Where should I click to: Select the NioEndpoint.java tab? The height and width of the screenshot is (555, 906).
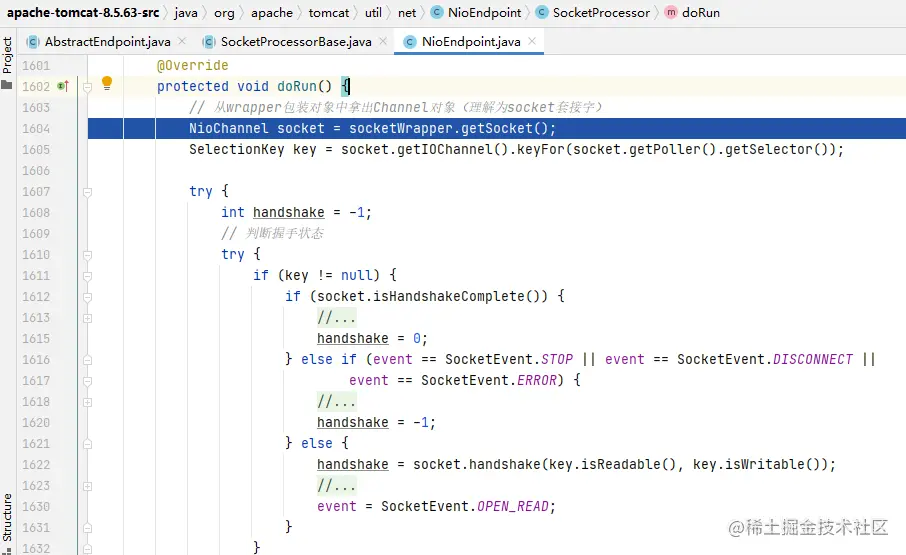click(x=469, y=42)
